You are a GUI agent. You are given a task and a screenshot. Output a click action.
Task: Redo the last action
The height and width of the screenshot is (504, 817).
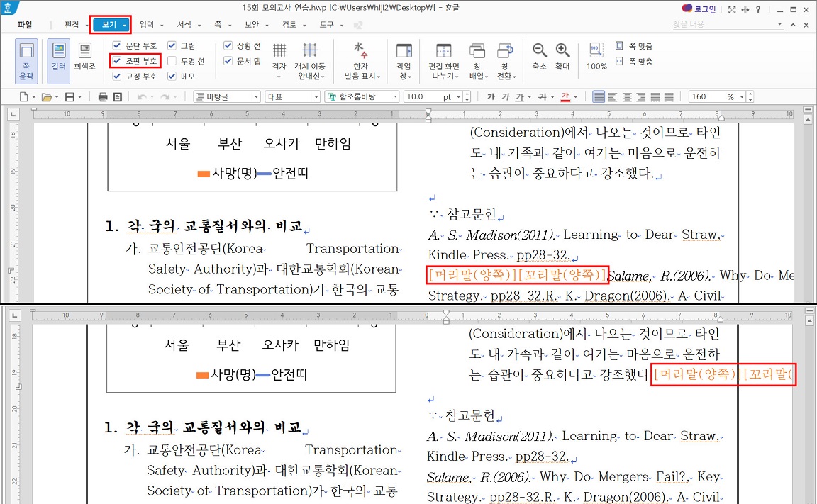(x=165, y=97)
